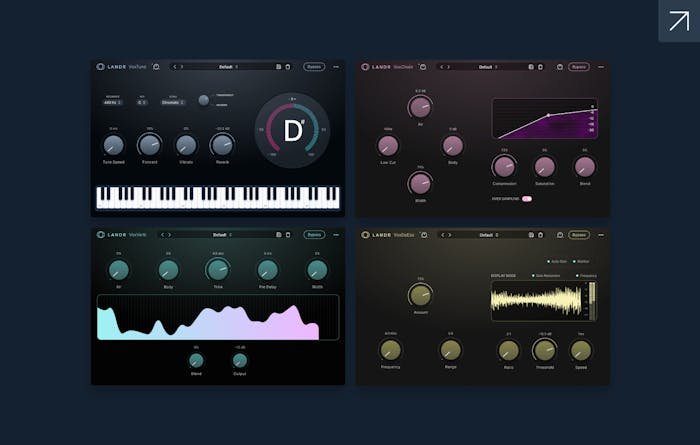Click the Saturation knob in the pink plugin
Viewport: 700px width, 445px height.
545,167
